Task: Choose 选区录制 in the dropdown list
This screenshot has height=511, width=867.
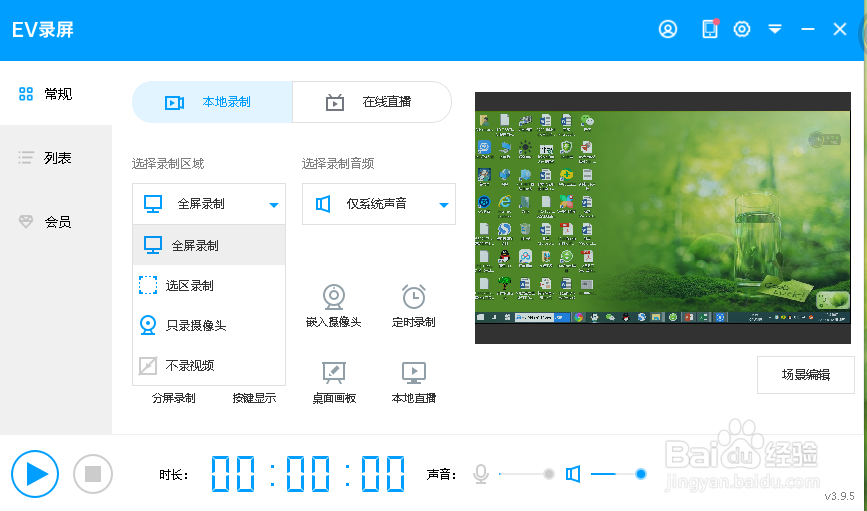Action: click(209, 285)
